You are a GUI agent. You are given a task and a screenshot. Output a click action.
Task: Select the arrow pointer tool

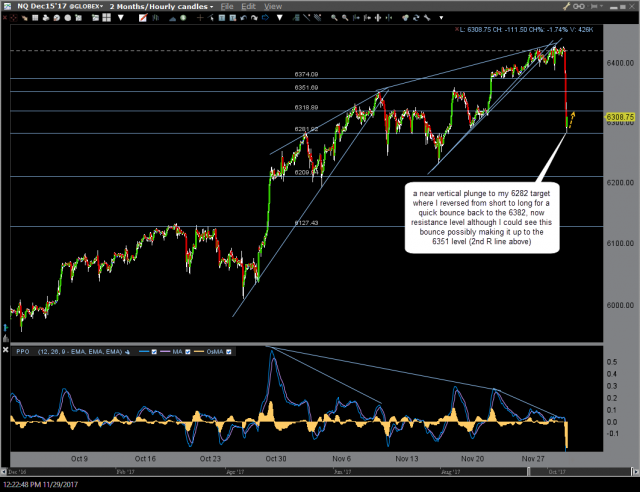(211, 18)
